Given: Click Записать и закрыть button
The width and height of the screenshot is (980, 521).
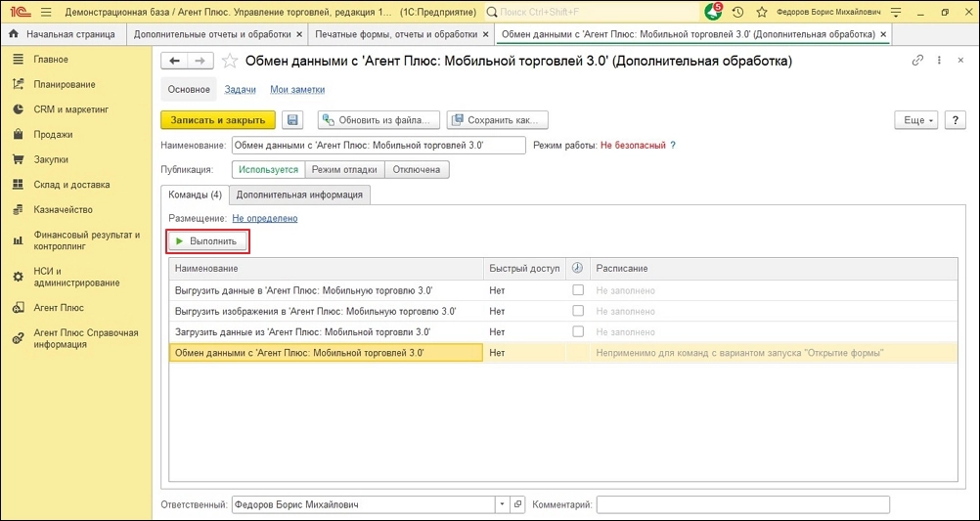Looking at the screenshot, I should 218,120.
